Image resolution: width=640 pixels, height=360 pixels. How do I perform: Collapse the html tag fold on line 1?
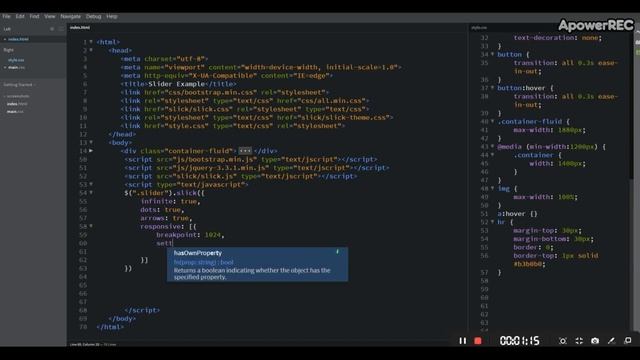point(91,42)
